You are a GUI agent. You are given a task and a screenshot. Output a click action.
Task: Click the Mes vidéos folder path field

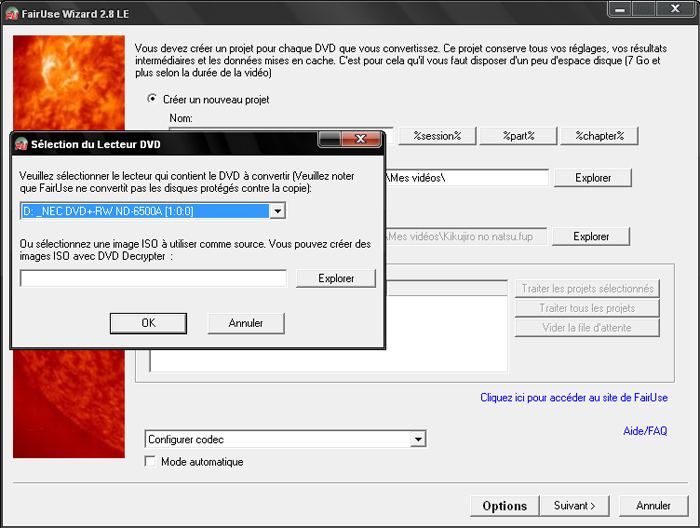pyautogui.click(x=467, y=178)
